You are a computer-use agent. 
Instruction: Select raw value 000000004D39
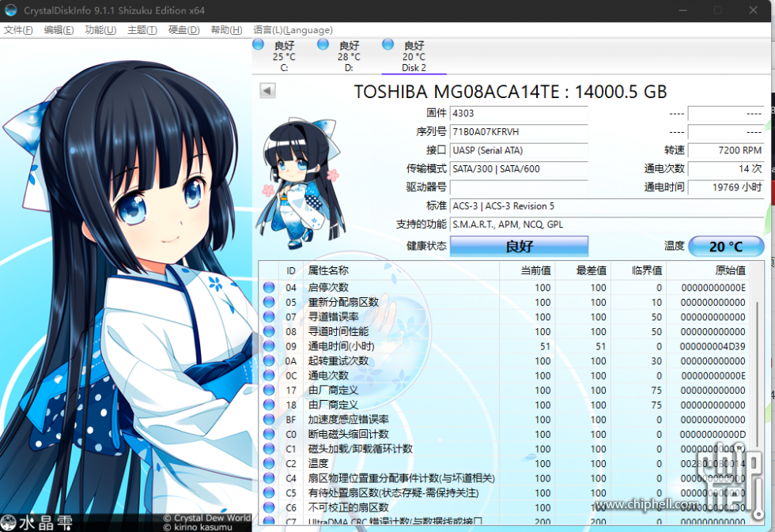[713, 346]
